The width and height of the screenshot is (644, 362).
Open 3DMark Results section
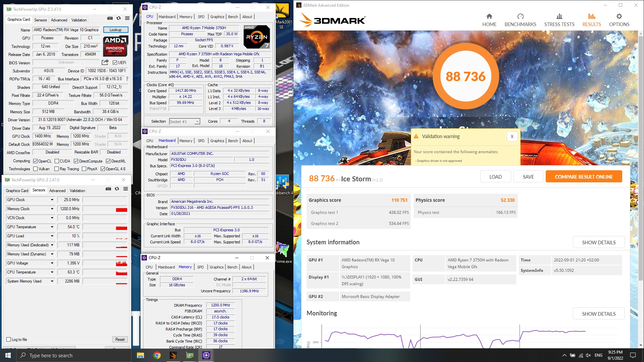pos(592,20)
